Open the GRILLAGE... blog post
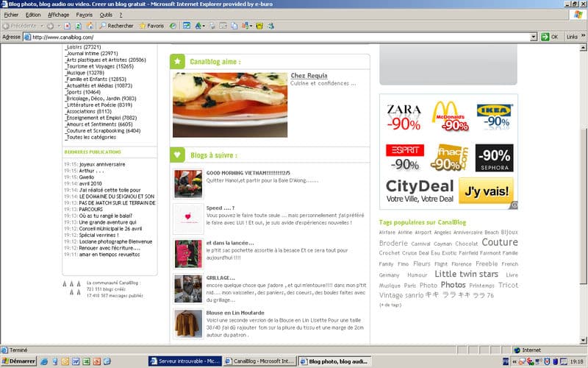The image size is (588, 368). [x=220, y=277]
